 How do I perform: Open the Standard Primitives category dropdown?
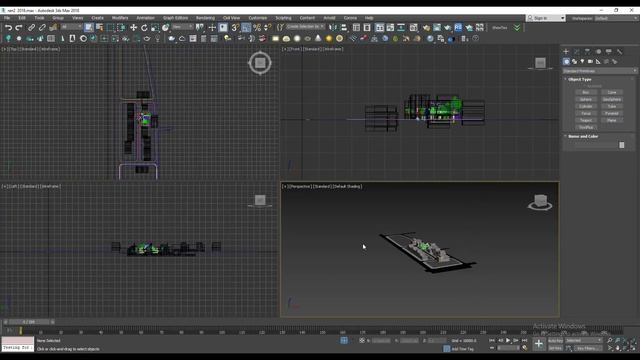(x=600, y=71)
